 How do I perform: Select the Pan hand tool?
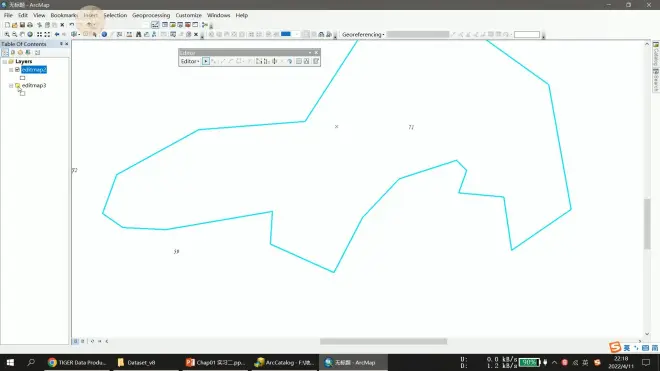pos(22,35)
